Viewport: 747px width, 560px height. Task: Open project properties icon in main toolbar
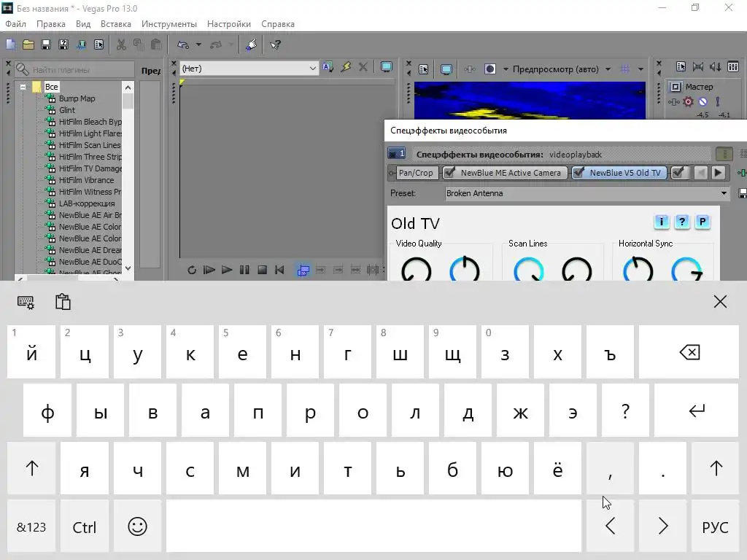98,44
